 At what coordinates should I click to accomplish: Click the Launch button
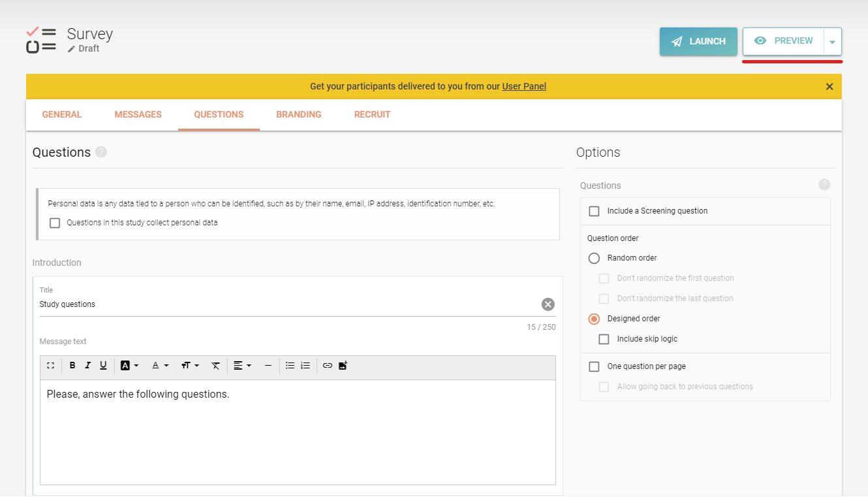698,41
